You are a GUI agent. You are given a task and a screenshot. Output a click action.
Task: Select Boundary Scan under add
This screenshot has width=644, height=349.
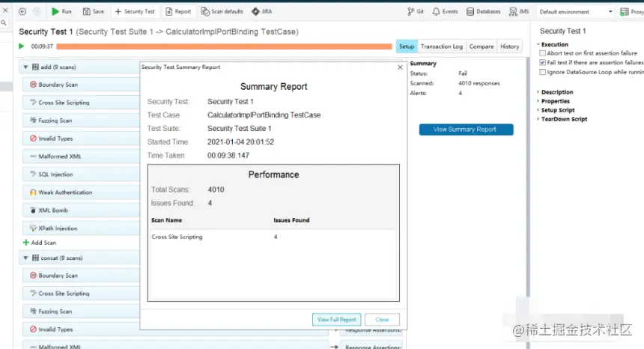tap(82, 84)
